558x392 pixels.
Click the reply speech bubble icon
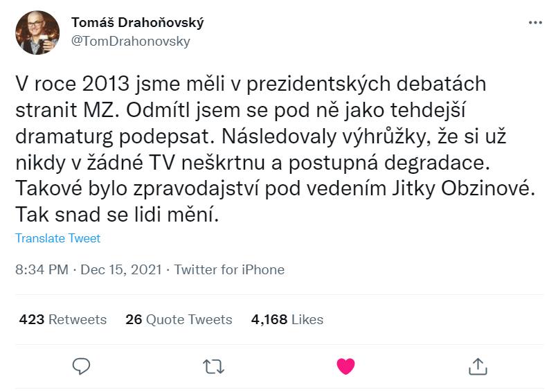click(x=82, y=364)
